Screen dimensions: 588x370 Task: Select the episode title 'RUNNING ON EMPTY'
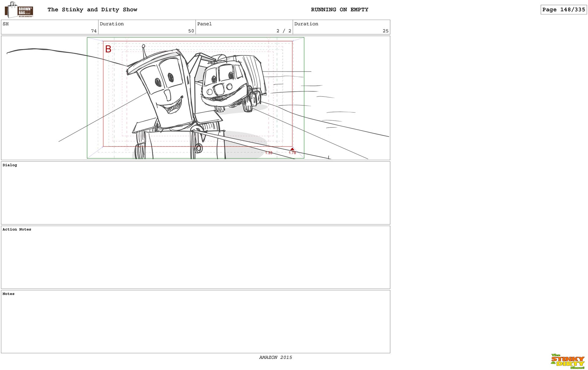[x=340, y=9]
